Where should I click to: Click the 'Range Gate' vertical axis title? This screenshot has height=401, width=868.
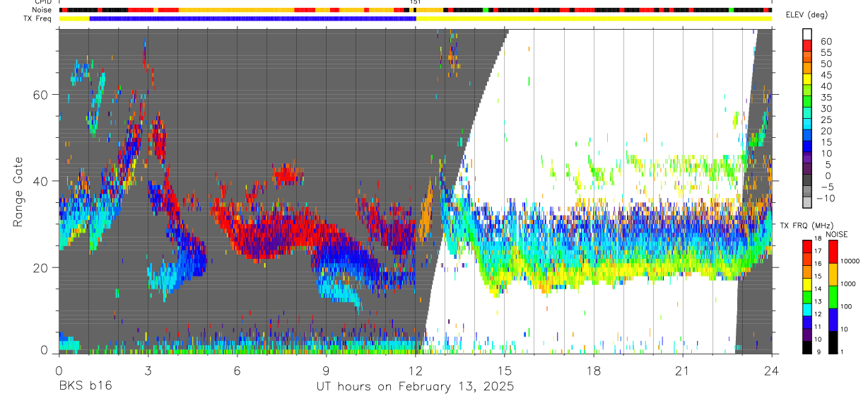(17, 193)
